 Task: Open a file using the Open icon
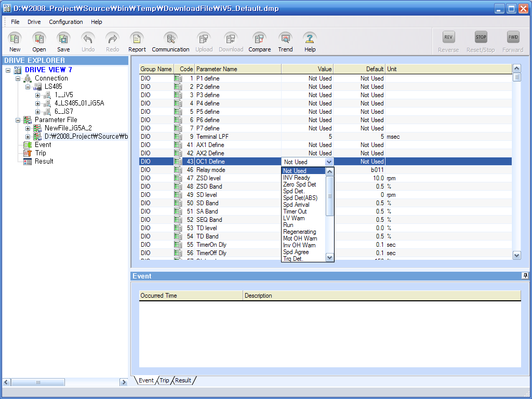coord(39,39)
